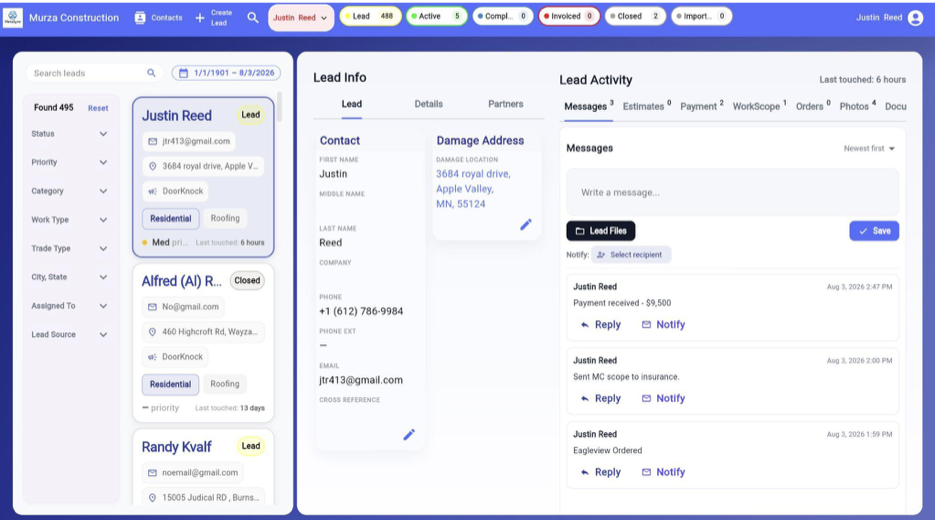The width and height of the screenshot is (936, 520).
Task: Expand the Work Type filter
Action: coord(69,220)
